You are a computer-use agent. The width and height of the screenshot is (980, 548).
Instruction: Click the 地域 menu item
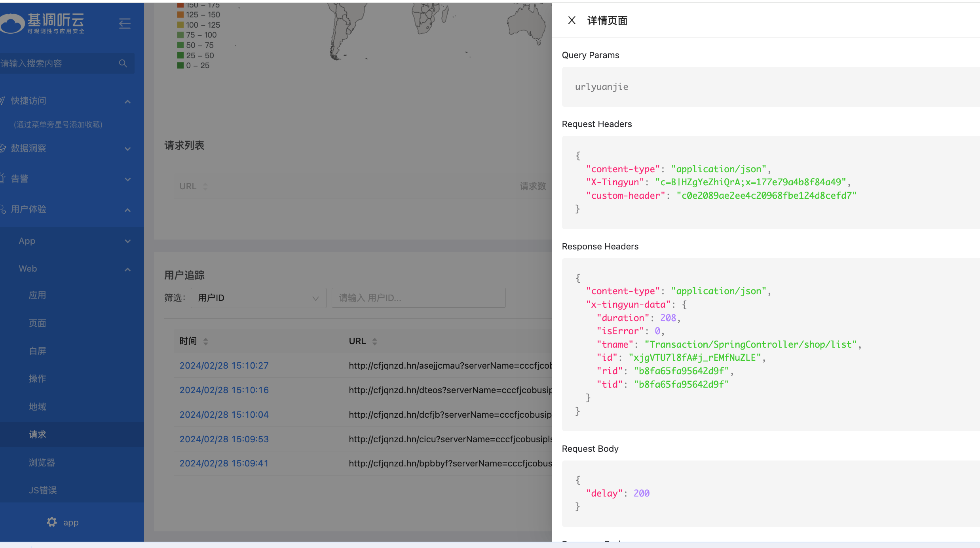click(x=38, y=406)
